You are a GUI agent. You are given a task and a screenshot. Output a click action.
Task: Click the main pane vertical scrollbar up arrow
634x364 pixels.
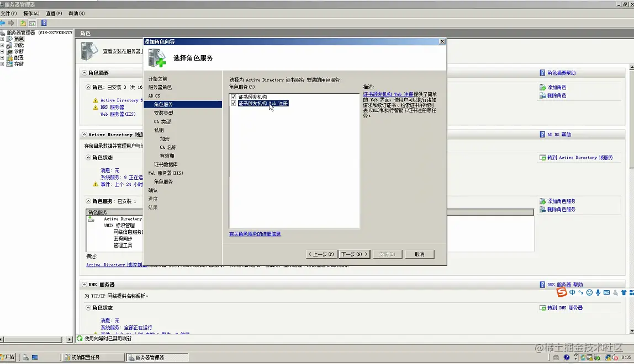pos(631,67)
